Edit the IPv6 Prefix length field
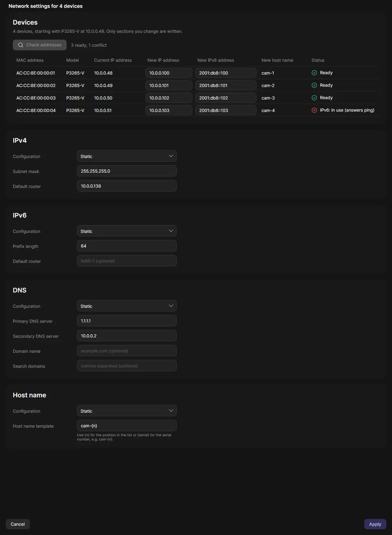Image resolution: width=392 pixels, height=535 pixels. [127, 246]
